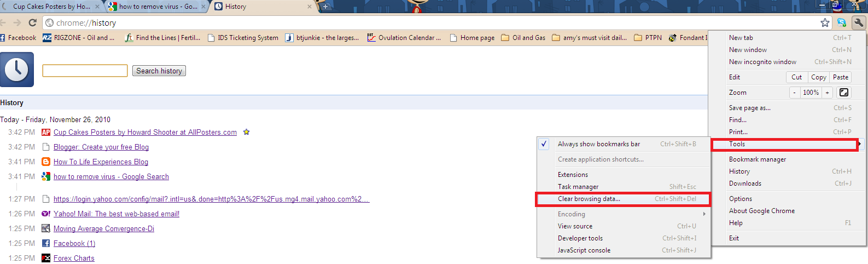Open Cup Cakes Posters history link
868x264 pixels.
(145, 132)
